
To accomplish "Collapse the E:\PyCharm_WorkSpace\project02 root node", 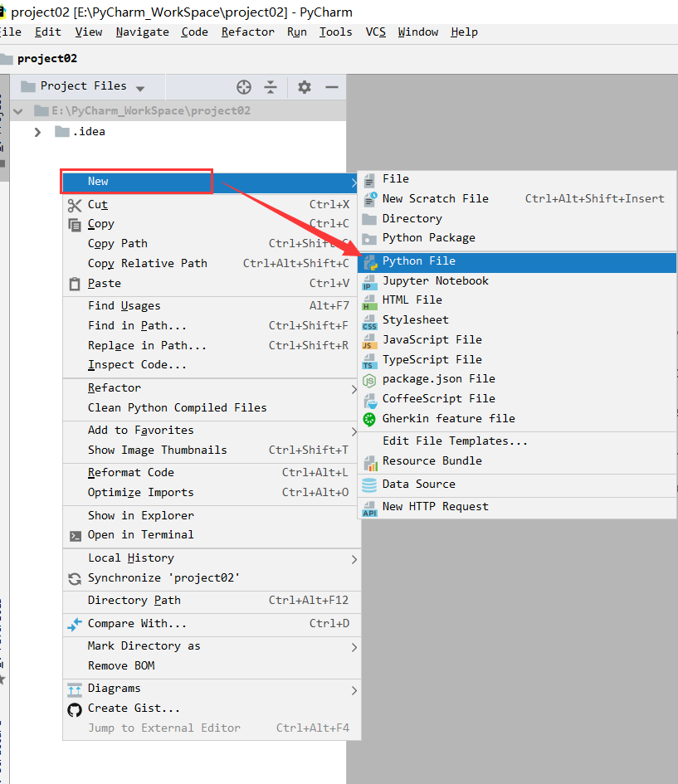I will (18, 111).
